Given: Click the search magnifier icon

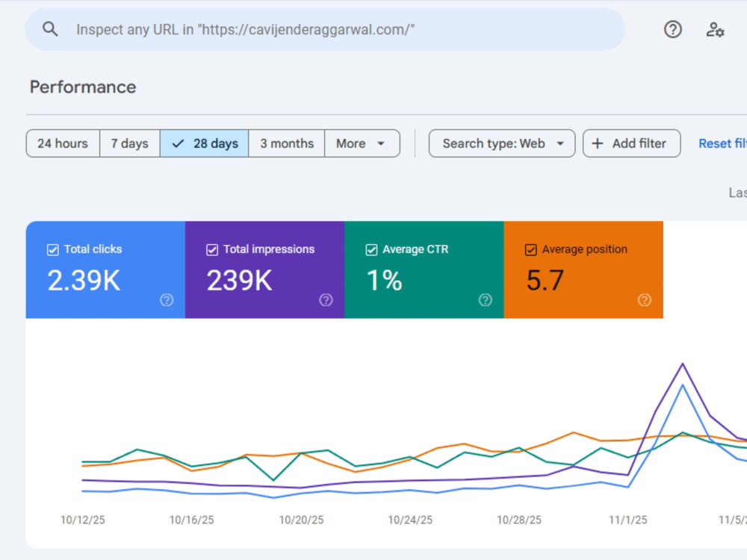Looking at the screenshot, I should [50, 29].
